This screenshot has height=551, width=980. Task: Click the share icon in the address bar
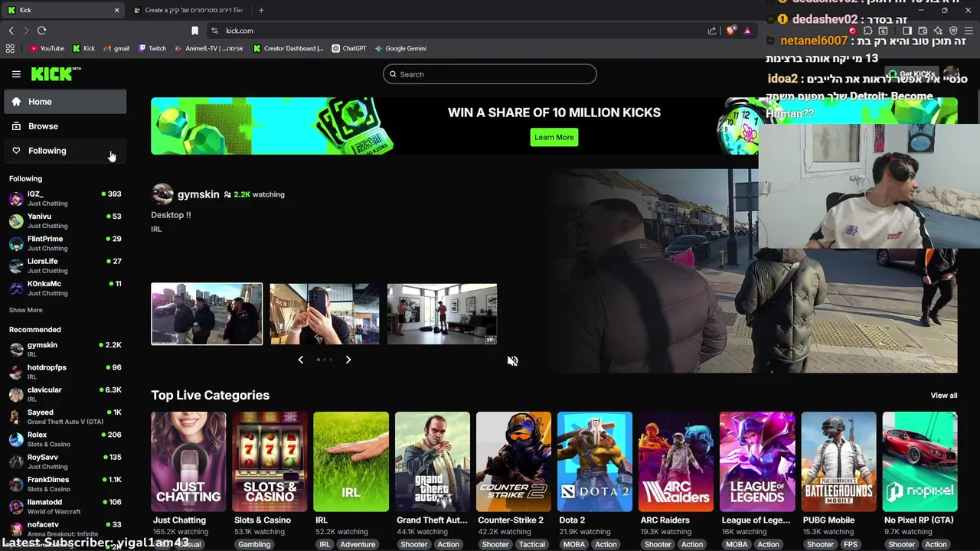[x=712, y=31]
